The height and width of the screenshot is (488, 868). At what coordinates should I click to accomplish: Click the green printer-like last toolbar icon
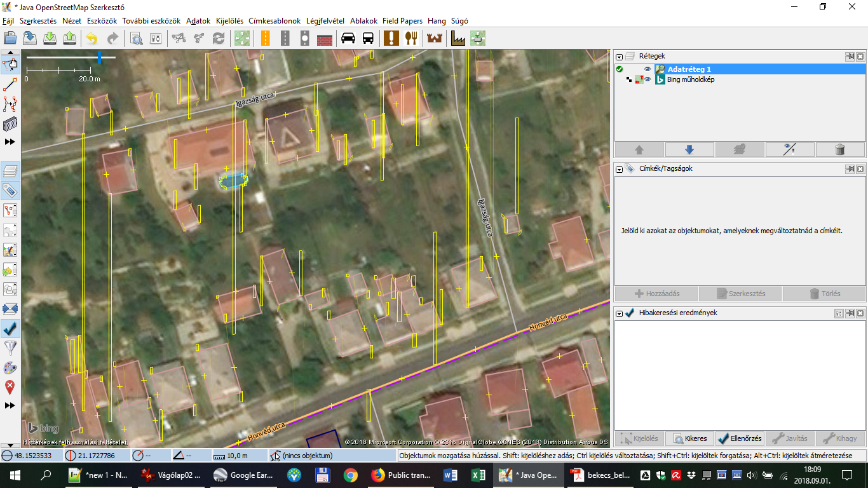pyautogui.click(x=478, y=38)
